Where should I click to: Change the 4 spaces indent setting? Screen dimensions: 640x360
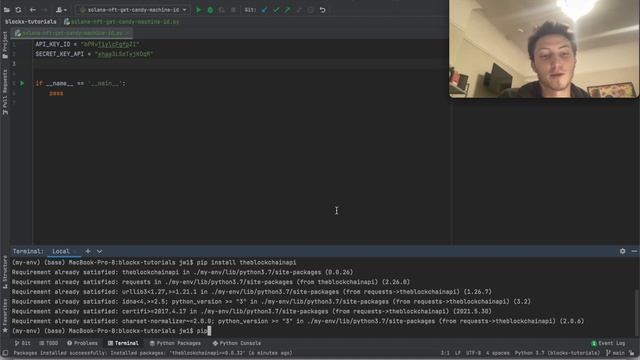click(x=498, y=353)
